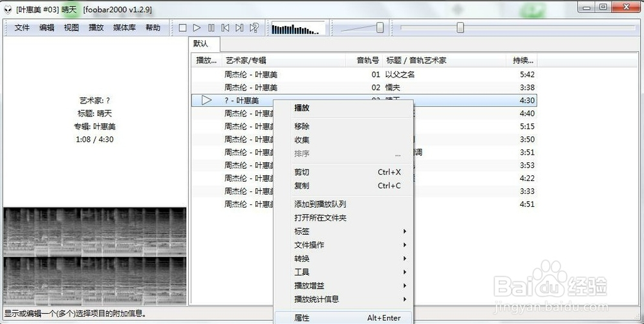This screenshot has width=644, height=324.
Task: Skip to next track using toolbar icon
Action: coord(239,28)
